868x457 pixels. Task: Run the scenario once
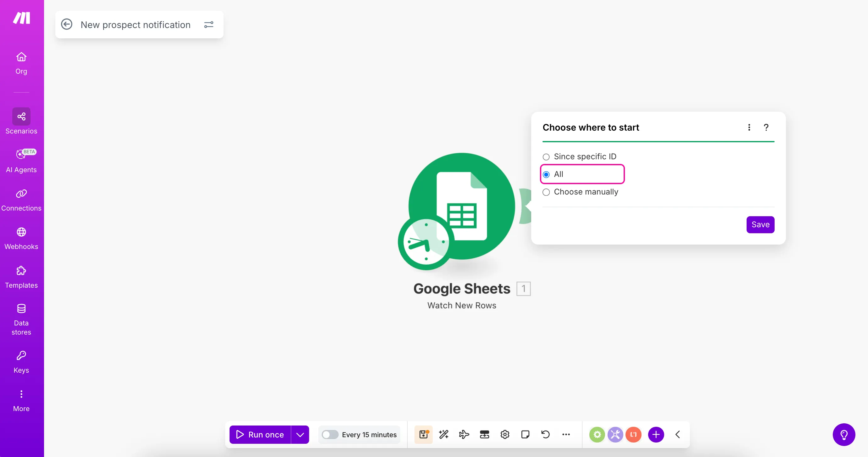click(260, 435)
